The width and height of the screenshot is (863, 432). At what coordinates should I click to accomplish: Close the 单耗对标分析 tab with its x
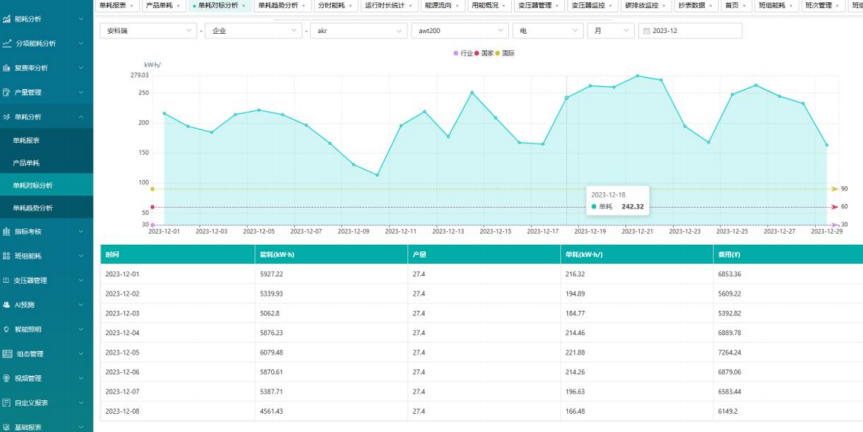[244, 5]
